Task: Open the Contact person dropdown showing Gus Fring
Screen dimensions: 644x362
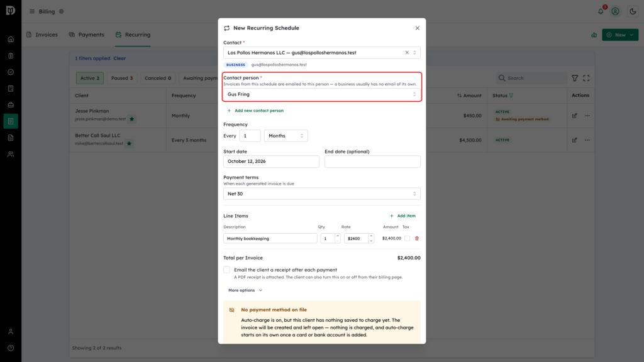Action: (x=321, y=94)
